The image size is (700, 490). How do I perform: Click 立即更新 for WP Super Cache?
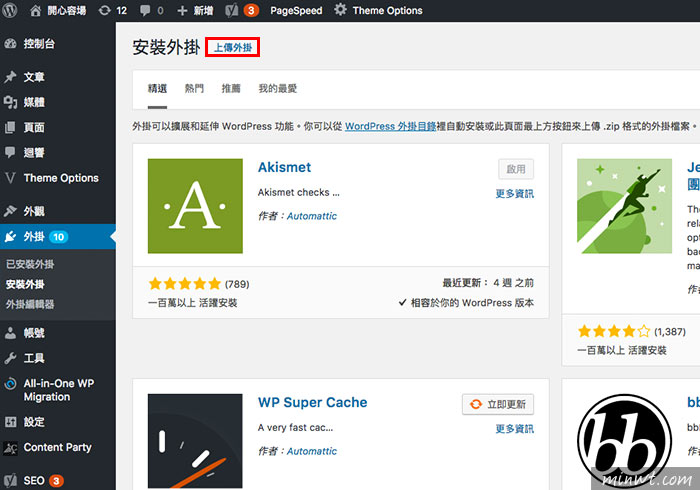click(498, 404)
